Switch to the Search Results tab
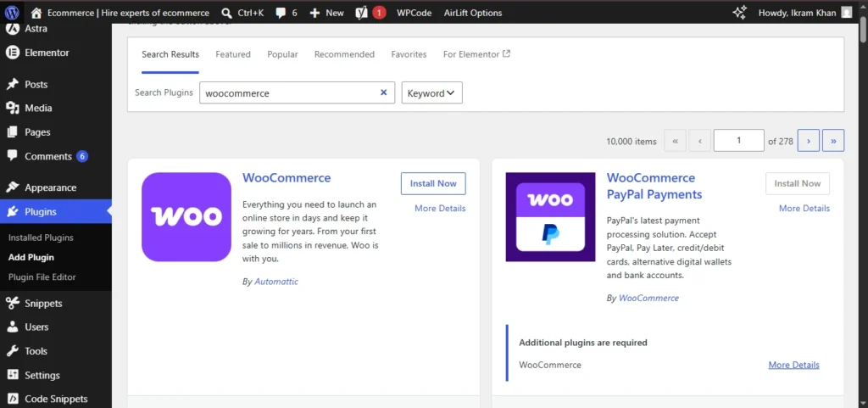 pos(170,54)
